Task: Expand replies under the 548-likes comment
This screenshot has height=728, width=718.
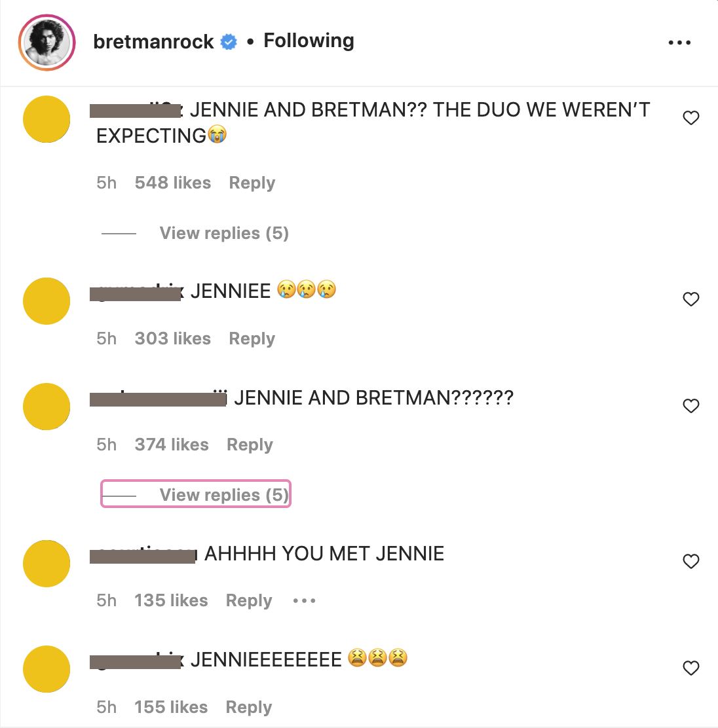Action: click(223, 233)
